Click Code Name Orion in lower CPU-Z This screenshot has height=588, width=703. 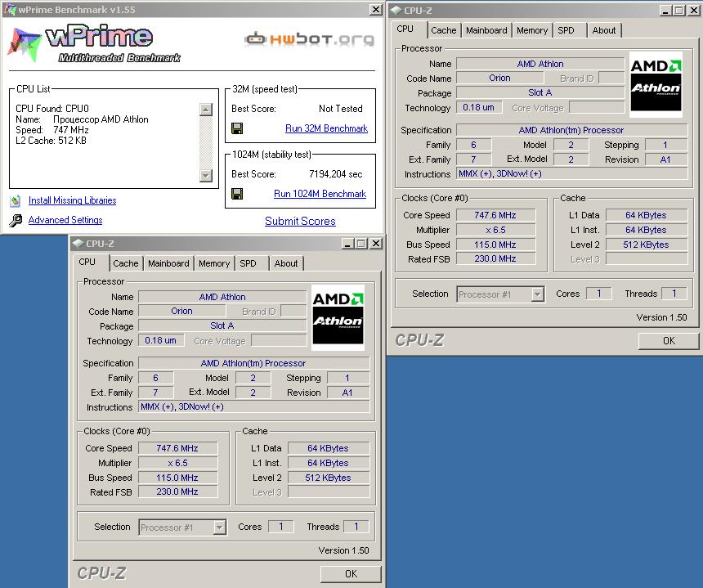click(x=181, y=312)
